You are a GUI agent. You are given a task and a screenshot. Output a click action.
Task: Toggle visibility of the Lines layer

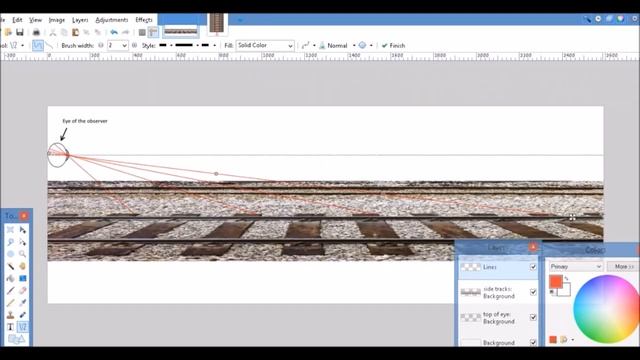(533, 267)
